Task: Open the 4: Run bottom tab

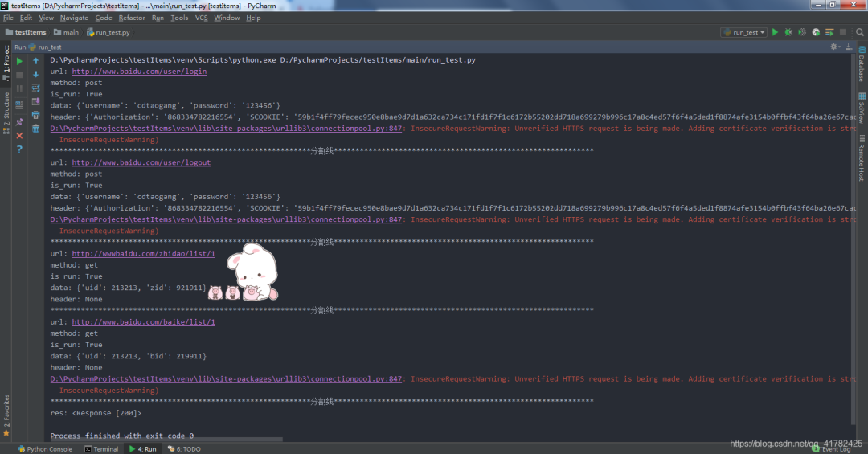Action: click(x=143, y=449)
